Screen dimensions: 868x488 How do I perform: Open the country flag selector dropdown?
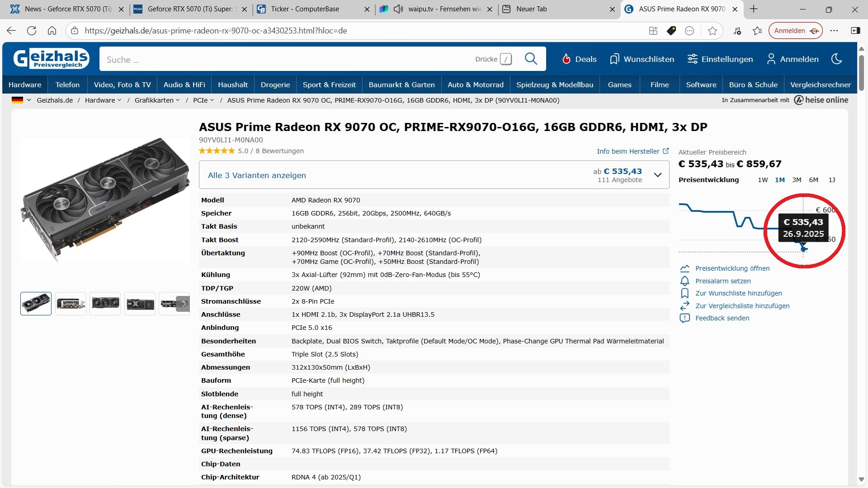(21, 100)
